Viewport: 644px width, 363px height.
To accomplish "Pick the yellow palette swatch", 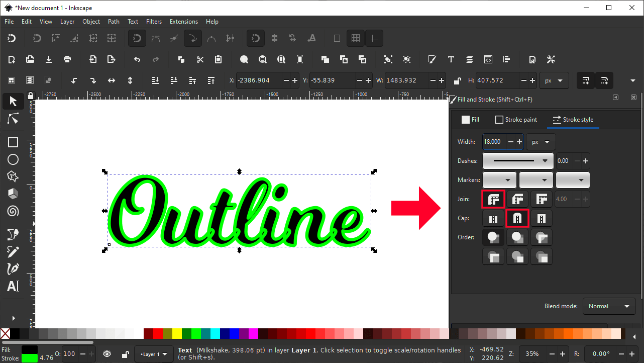I will [x=177, y=333].
